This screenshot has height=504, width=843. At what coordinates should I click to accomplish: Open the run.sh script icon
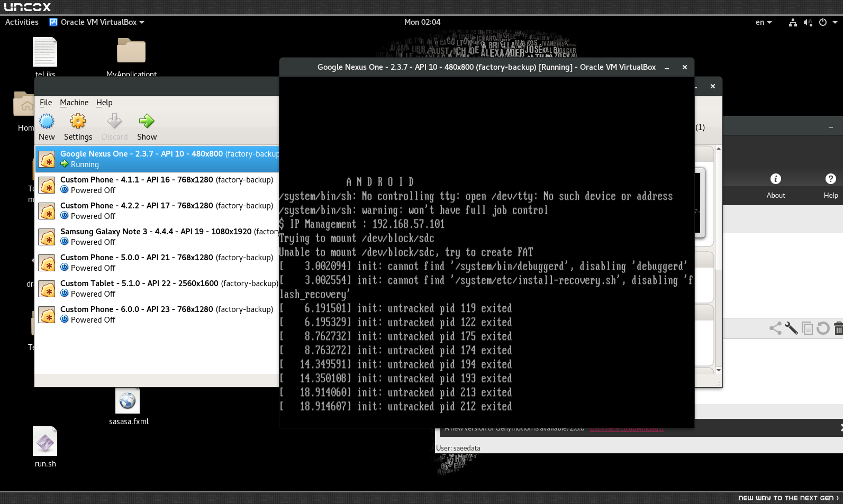coord(45,442)
